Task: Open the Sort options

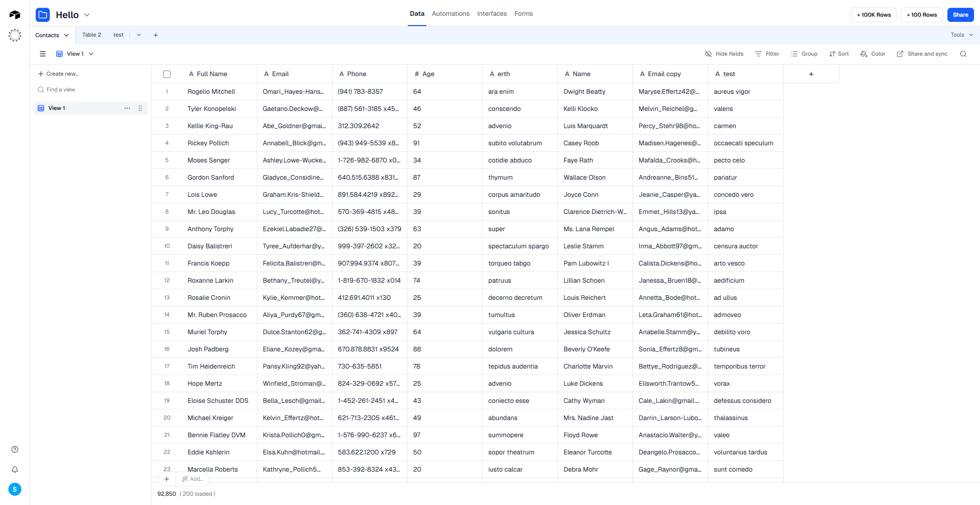Action: coord(839,53)
